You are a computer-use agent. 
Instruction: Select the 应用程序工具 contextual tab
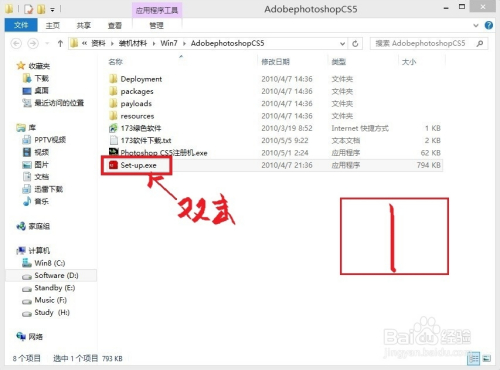[157, 10]
